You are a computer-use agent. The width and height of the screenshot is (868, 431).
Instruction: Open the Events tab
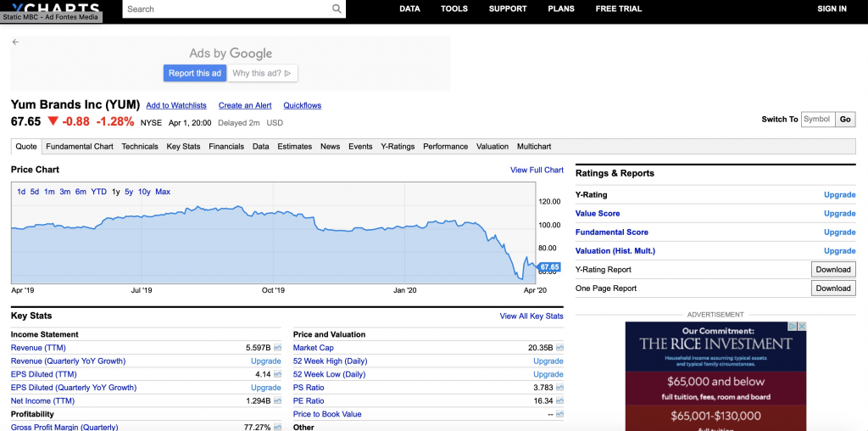click(360, 147)
